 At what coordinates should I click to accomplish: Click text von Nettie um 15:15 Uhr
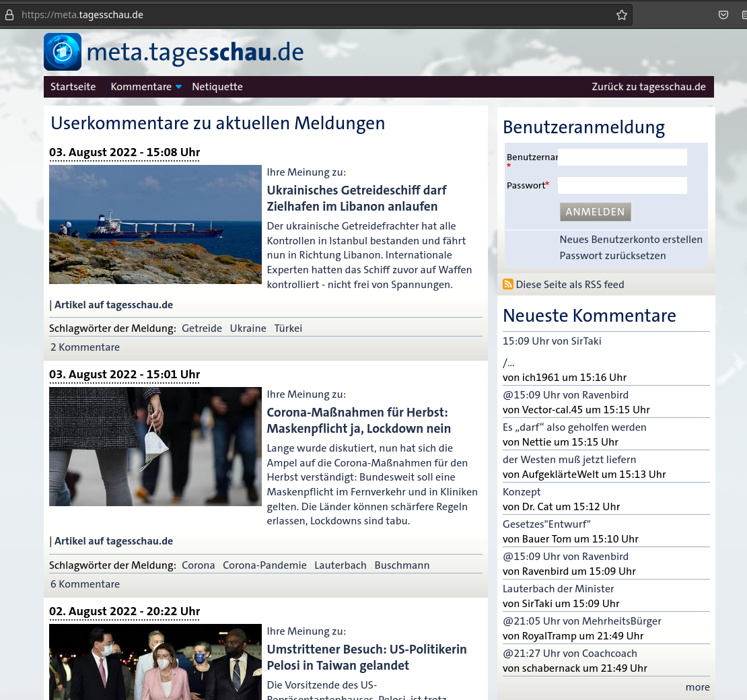tap(560, 442)
